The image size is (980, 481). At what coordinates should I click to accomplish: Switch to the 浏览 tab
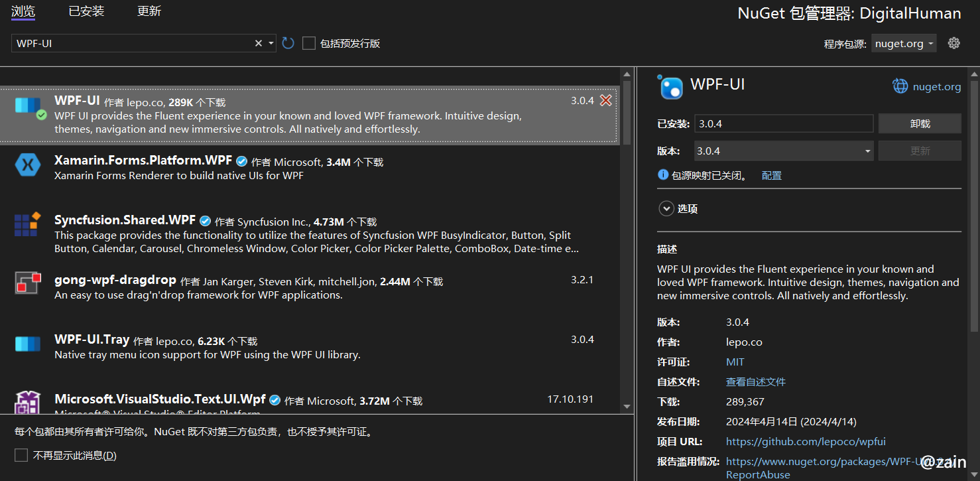pos(23,11)
